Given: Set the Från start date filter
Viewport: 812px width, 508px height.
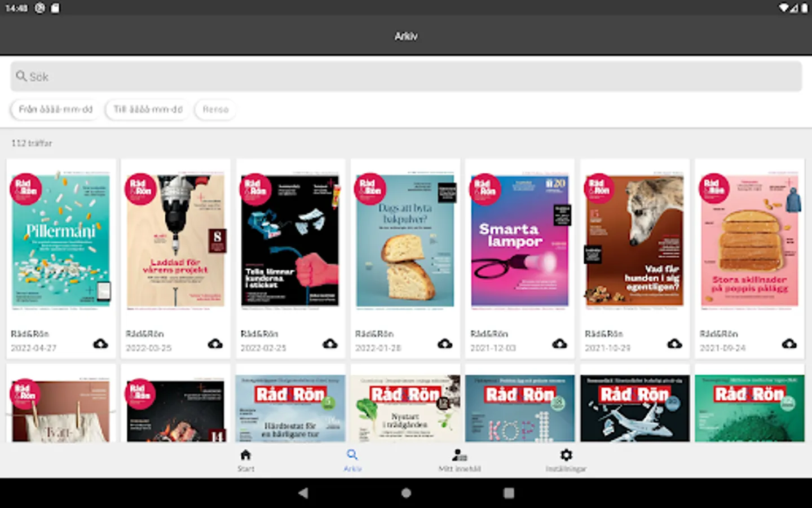Looking at the screenshot, I should 55,110.
